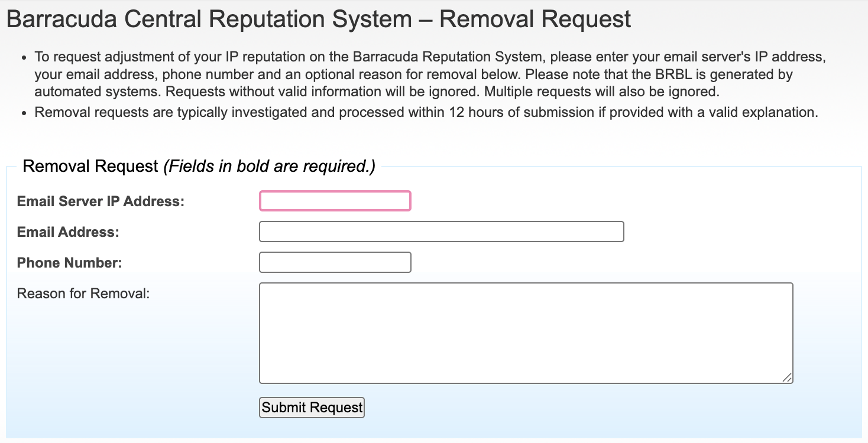Click the 'Email Address:' bold label
Viewport: 868px width, 443px height.
click(68, 232)
